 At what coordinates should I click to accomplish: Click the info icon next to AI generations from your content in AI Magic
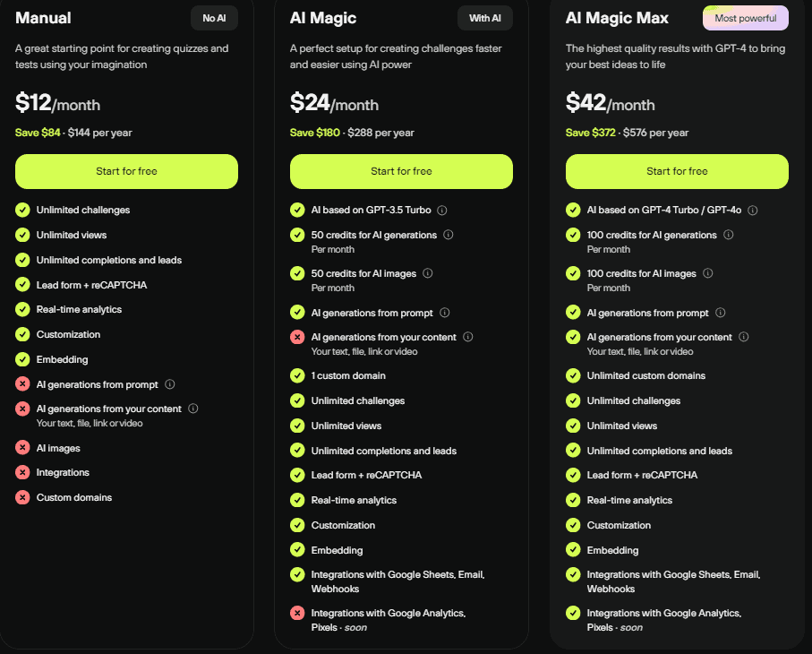467,337
